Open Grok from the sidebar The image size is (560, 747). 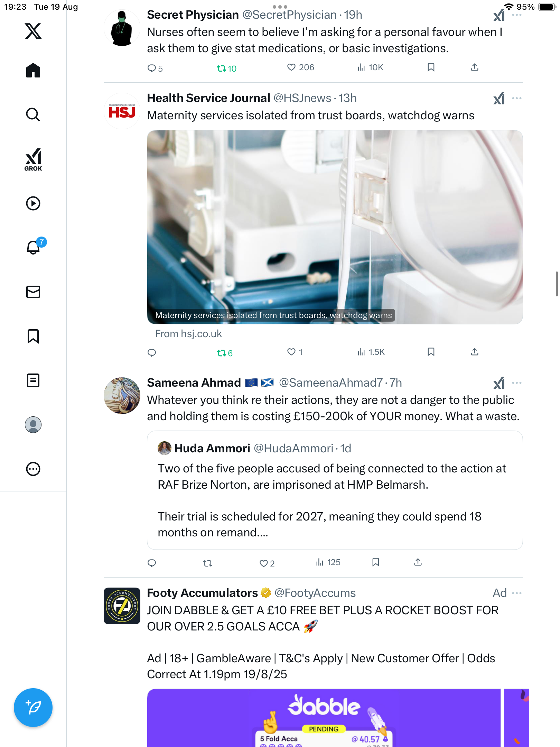(x=33, y=159)
